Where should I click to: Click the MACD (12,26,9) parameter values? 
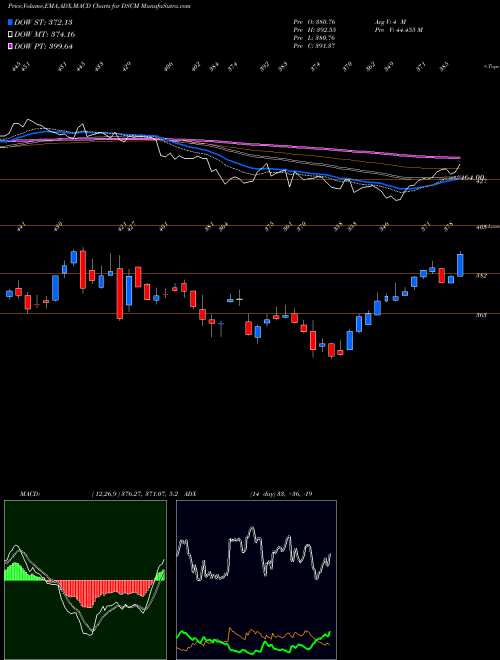[136, 493]
